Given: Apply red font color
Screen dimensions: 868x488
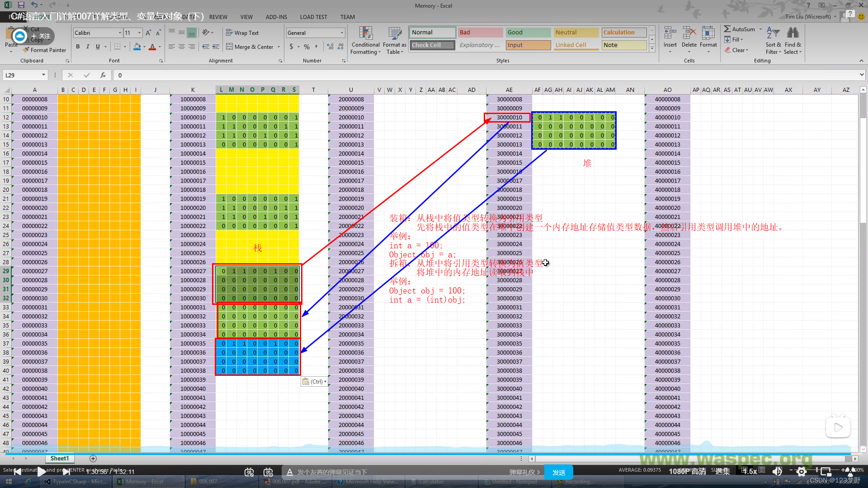Looking at the screenshot, I should [x=152, y=47].
